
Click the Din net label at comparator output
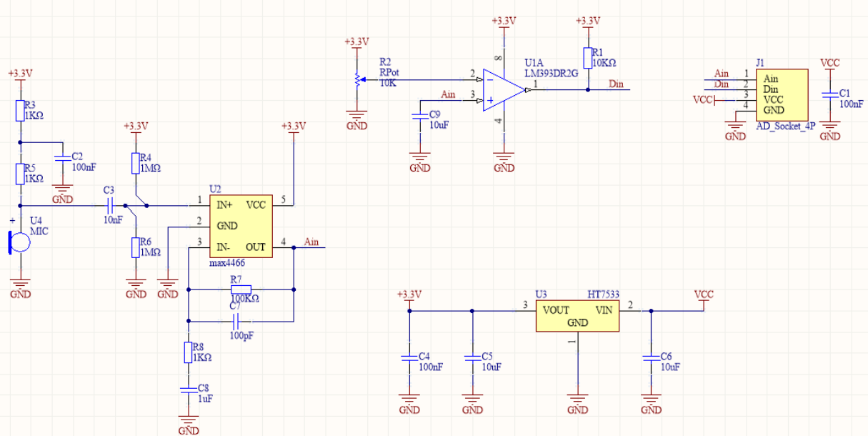click(x=615, y=84)
